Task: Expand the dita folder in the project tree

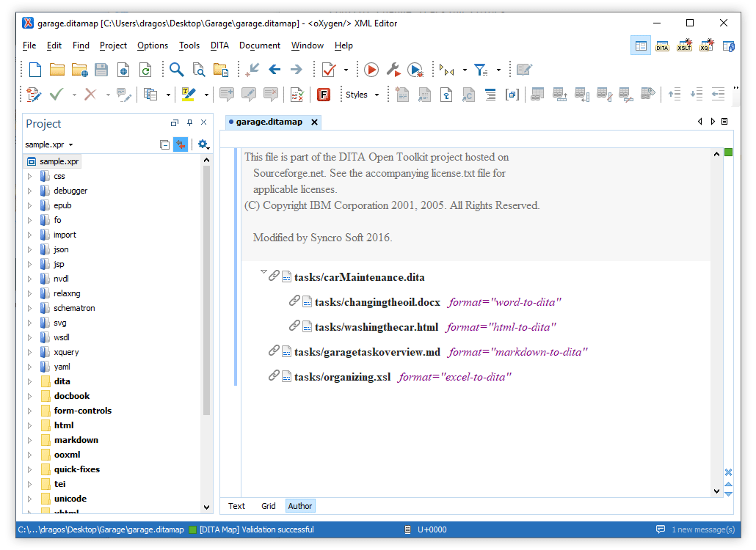Action: click(x=29, y=381)
